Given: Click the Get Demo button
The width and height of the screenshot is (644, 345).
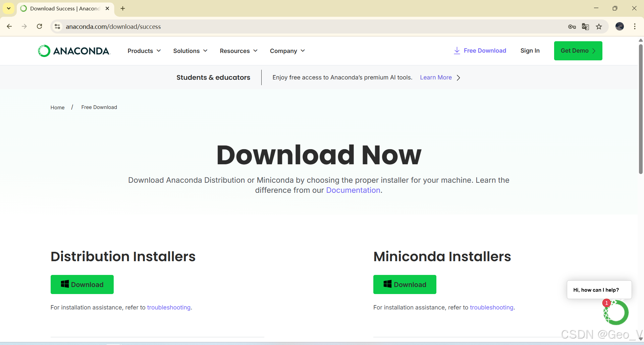Looking at the screenshot, I should (578, 51).
